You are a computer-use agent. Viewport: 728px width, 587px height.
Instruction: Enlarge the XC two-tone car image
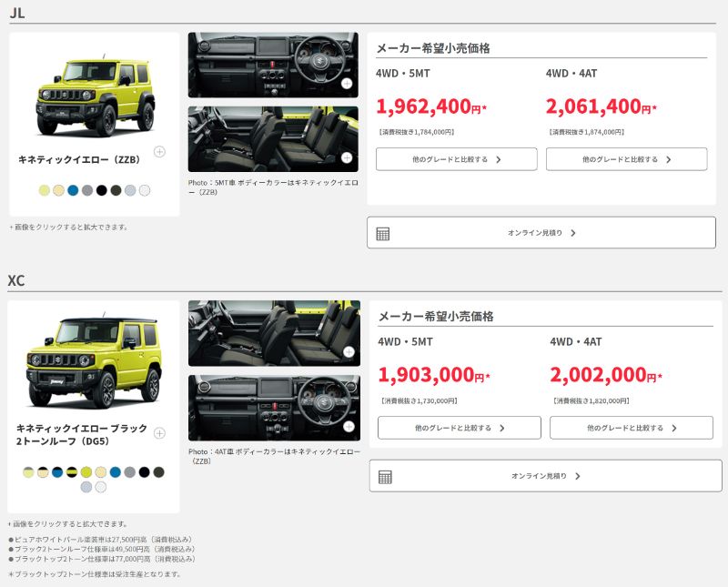click(x=159, y=433)
